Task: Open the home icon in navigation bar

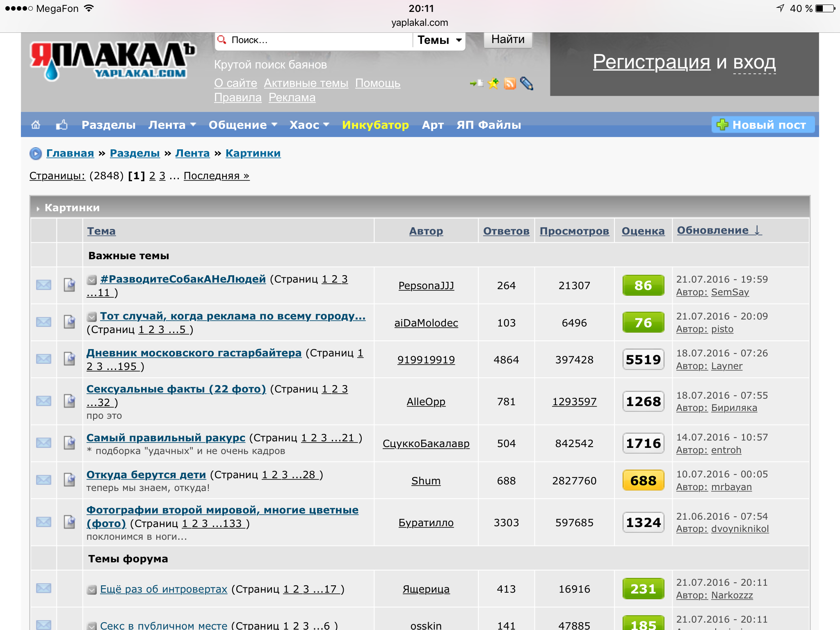Action: [36, 125]
